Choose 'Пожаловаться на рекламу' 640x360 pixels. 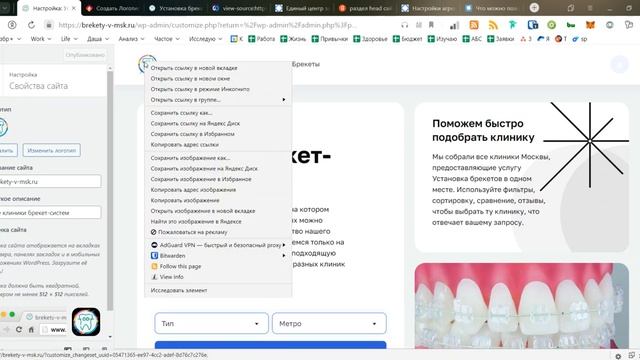click(218, 232)
